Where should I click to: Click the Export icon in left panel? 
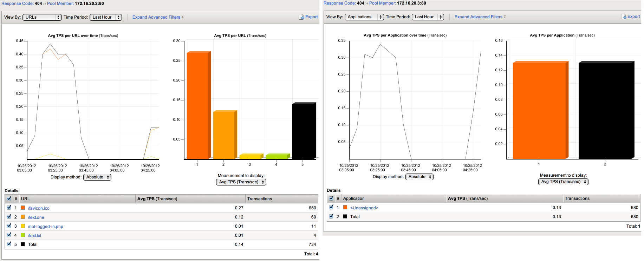(x=301, y=17)
